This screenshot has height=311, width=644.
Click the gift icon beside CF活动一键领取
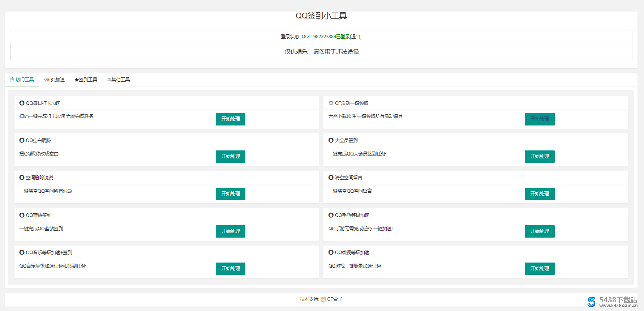click(x=331, y=103)
